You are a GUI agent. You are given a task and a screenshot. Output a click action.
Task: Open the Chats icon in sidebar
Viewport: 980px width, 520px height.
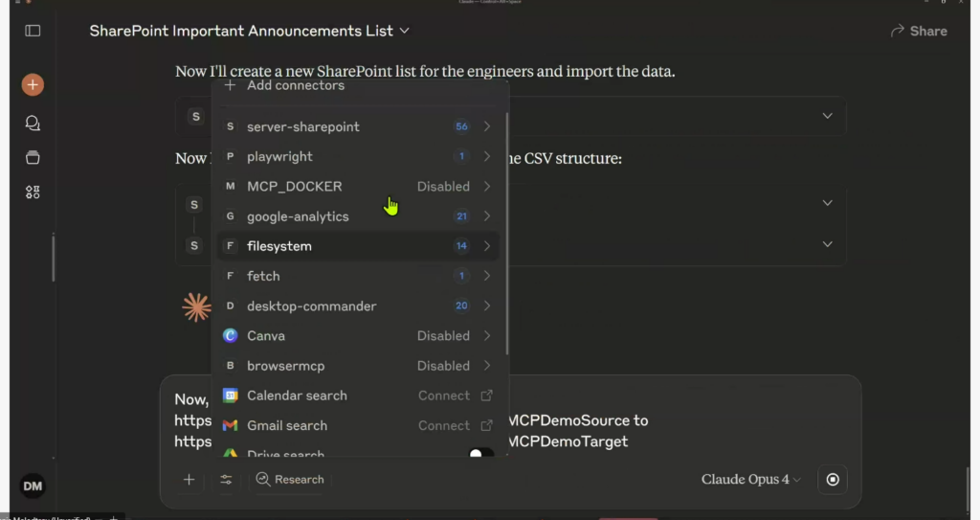(33, 123)
